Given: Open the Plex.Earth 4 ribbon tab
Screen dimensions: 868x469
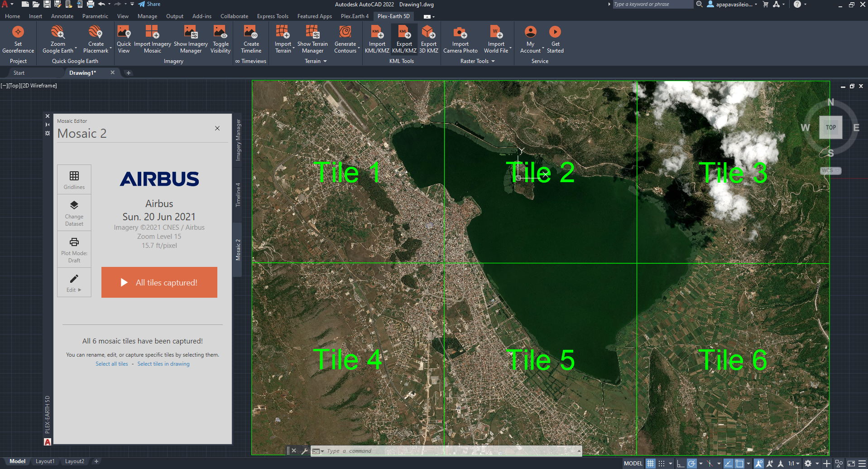Looking at the screenshot, I should (x=355, y=16).
